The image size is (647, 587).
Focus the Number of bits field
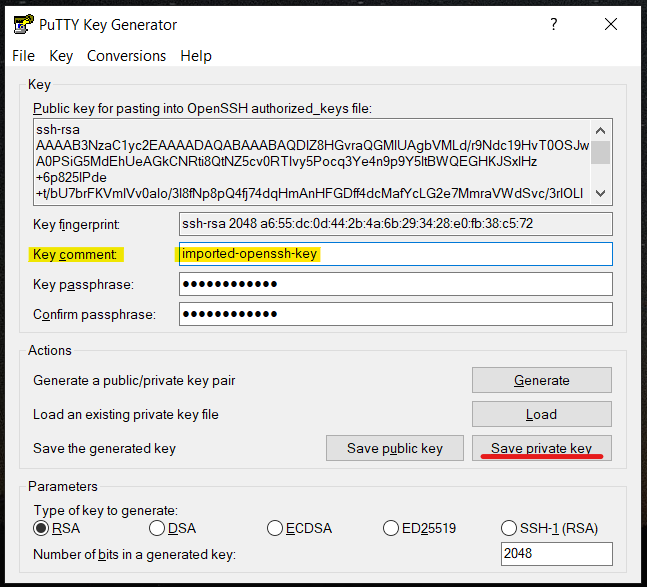point(556,554)
